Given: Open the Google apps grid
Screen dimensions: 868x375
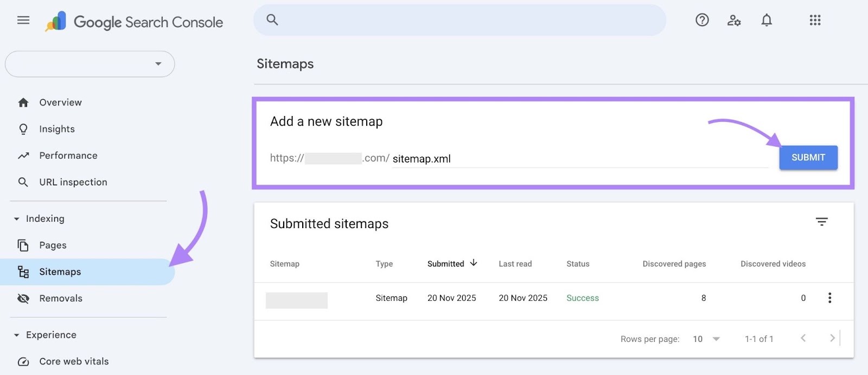Looking at the screenshot, I should 815,20.
